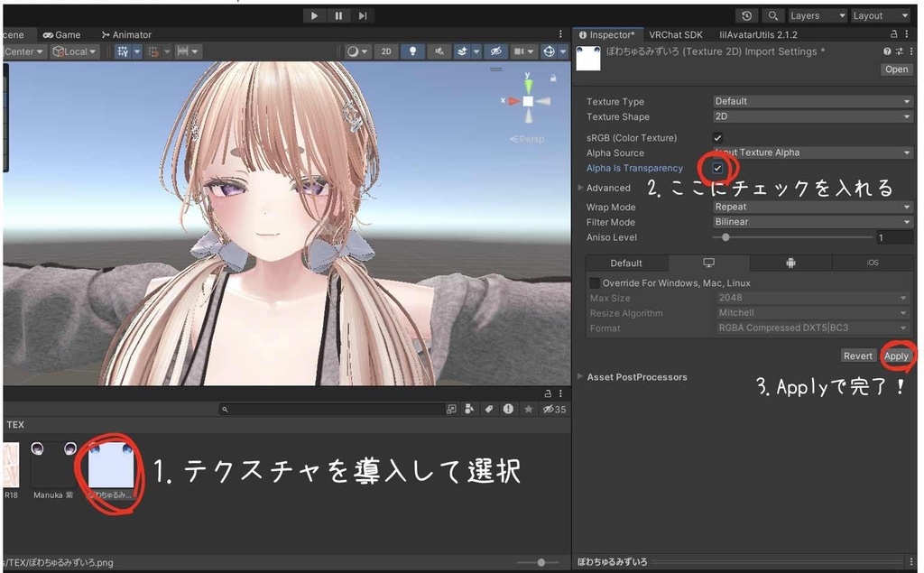
Task: Adjust the Aniso Level slider
Action: pyautogui.click(x=792, y=237)
